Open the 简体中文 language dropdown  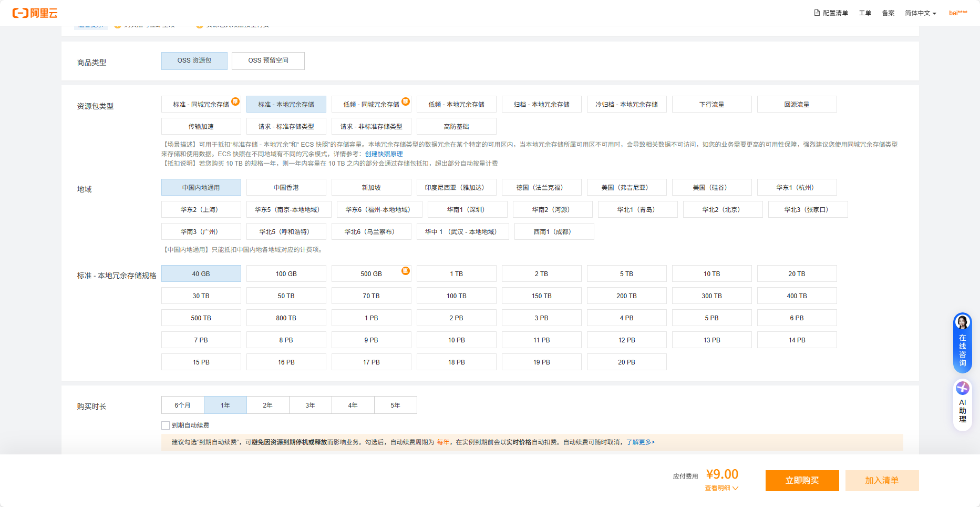(x=920, y=13)
